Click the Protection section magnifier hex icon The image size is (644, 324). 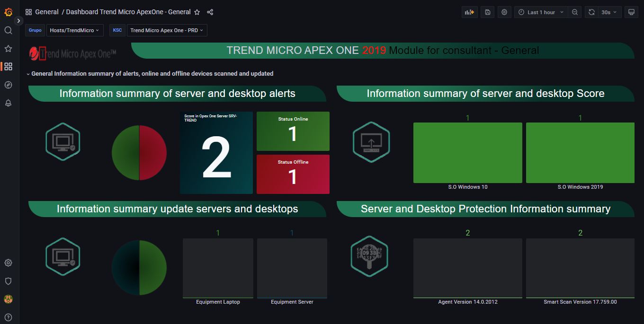369,256
